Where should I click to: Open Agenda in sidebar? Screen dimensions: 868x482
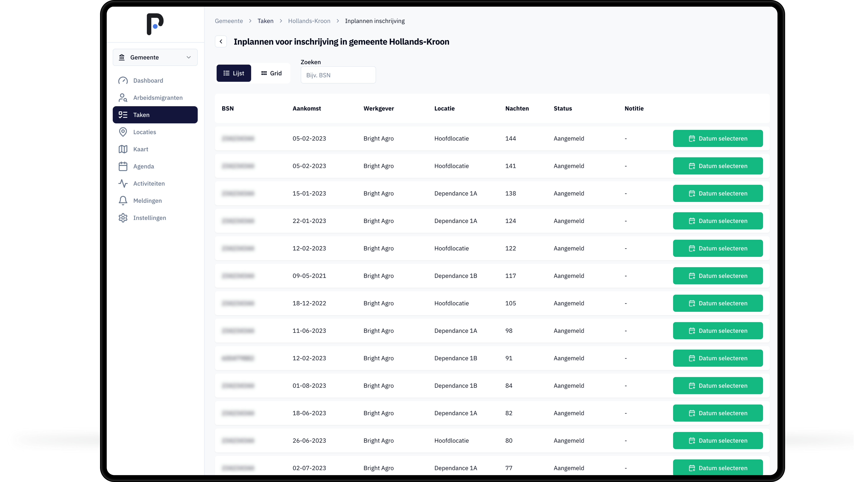(x=155, y=166)
